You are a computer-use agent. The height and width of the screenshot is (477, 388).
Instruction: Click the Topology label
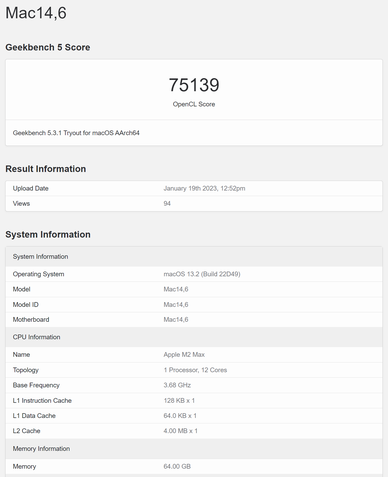[x=26, y=370]
